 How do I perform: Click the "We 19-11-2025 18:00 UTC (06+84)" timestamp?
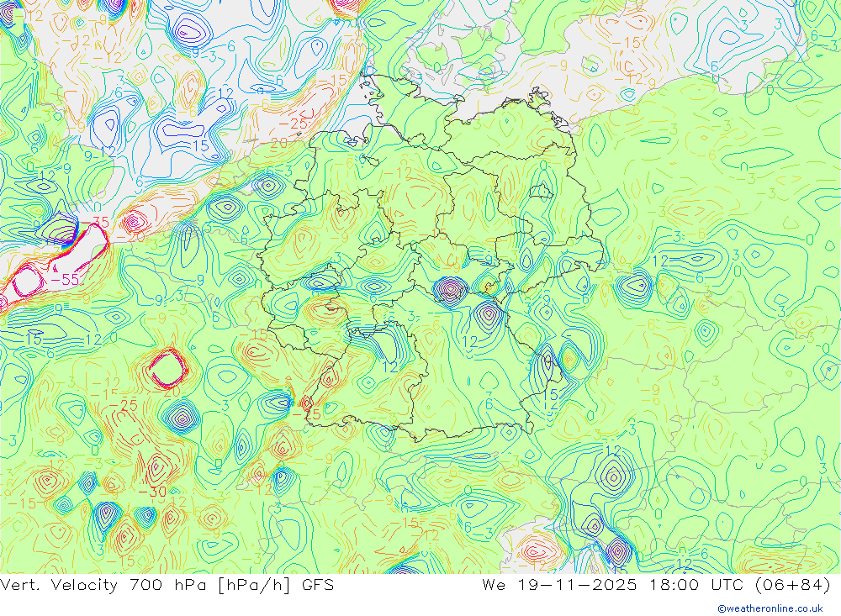coord(657,585)
